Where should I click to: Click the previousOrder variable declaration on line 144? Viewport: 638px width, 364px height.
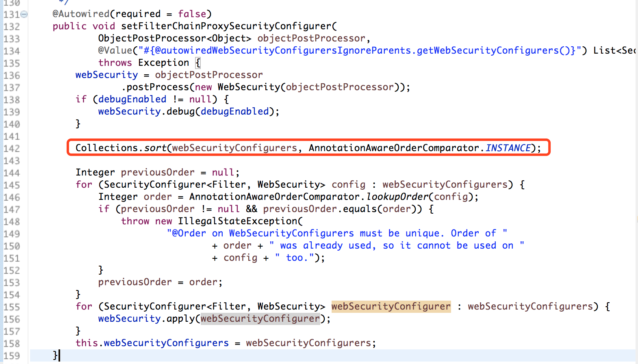pos(158,172)
